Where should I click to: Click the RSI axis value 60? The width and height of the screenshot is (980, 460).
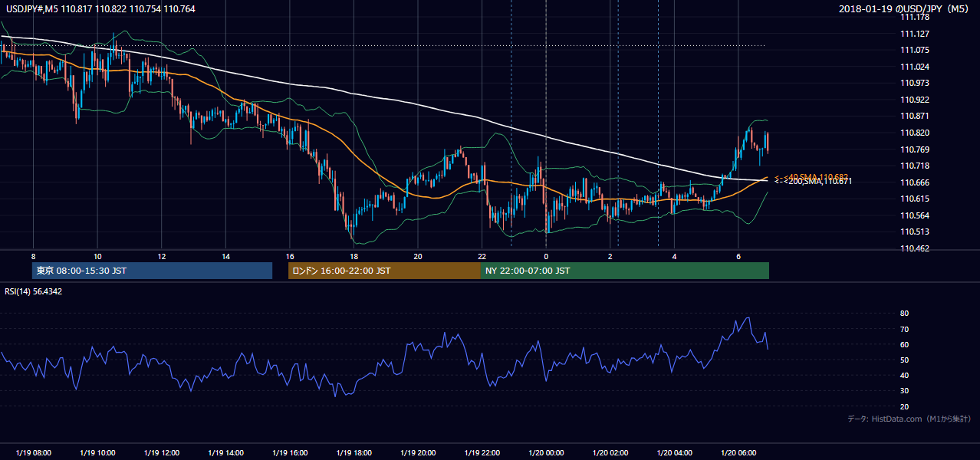point(904,344)
